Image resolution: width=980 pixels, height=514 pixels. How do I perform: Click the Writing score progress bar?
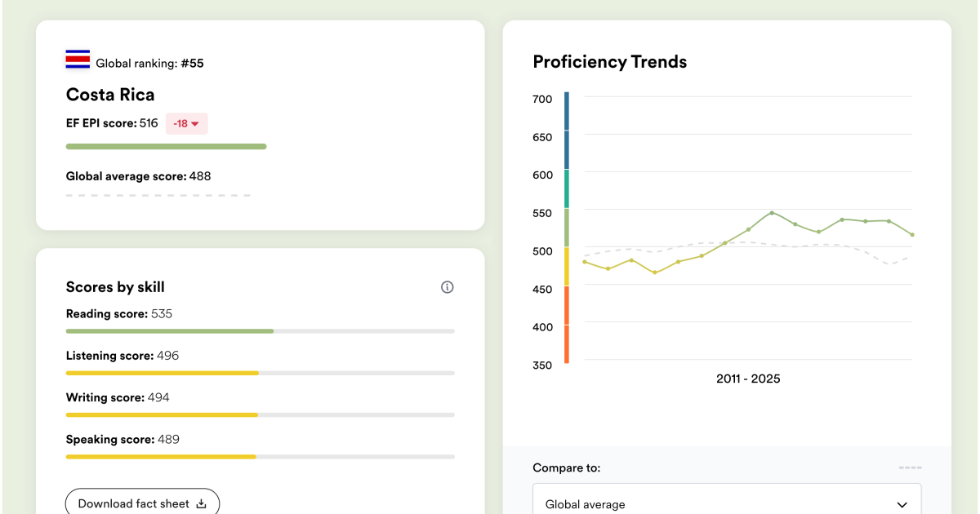coord(260,414)
